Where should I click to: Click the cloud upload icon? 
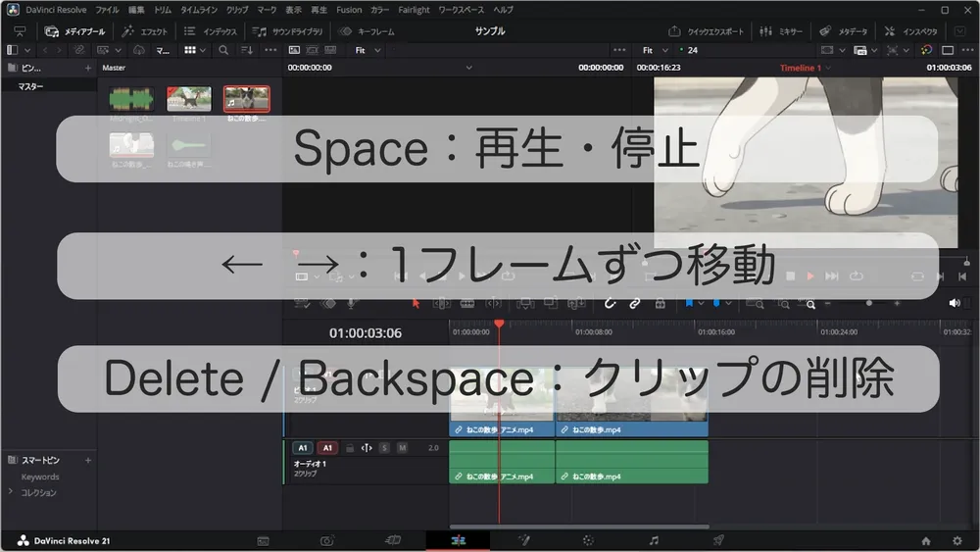click(x=139, y=50)
